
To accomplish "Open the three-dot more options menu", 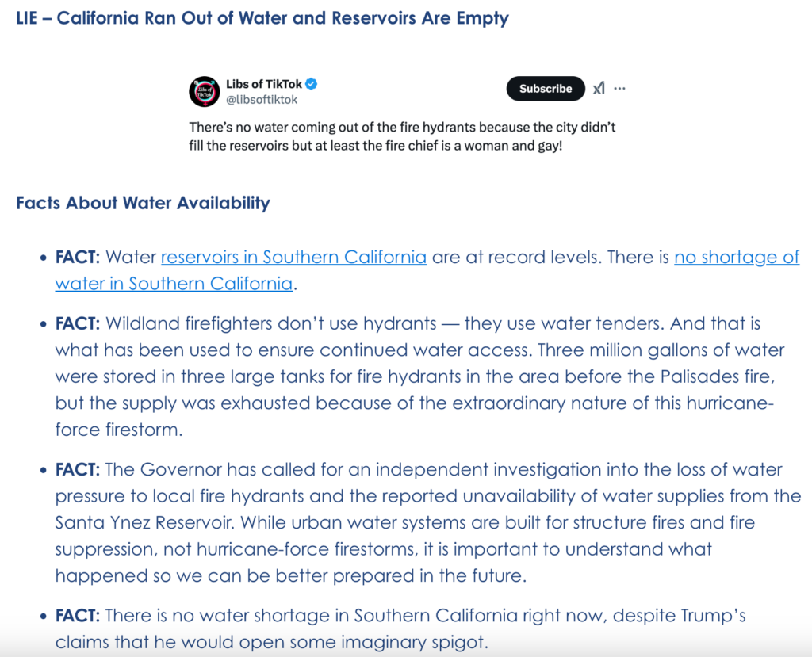I will 619,89.
